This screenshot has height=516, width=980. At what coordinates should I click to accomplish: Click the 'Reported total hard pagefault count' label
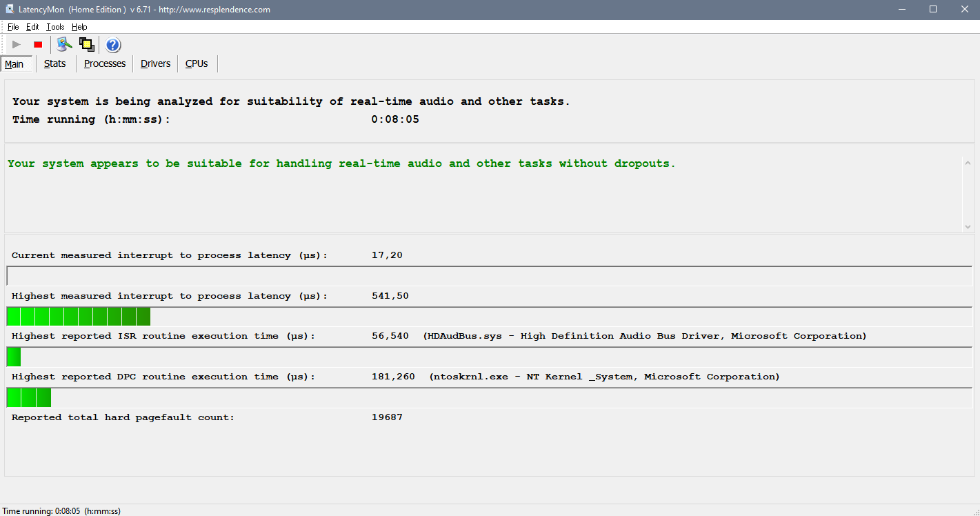tap(123, 417)
